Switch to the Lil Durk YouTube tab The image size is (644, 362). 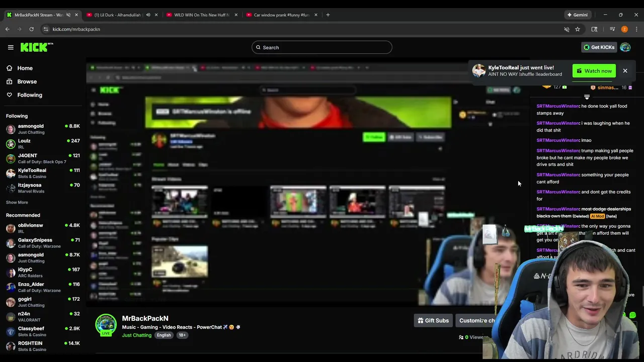(119, 15)
